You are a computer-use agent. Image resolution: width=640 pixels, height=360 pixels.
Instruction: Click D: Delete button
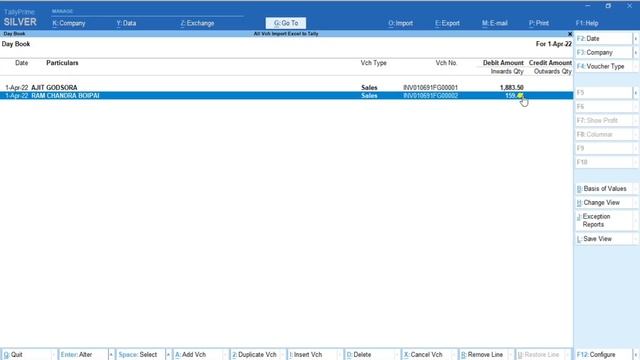(x=369, y=355)
